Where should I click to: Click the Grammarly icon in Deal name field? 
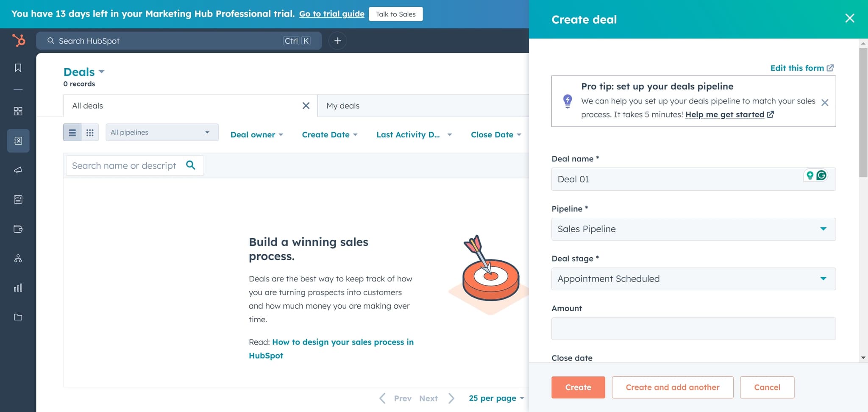(x=821, y=175)
